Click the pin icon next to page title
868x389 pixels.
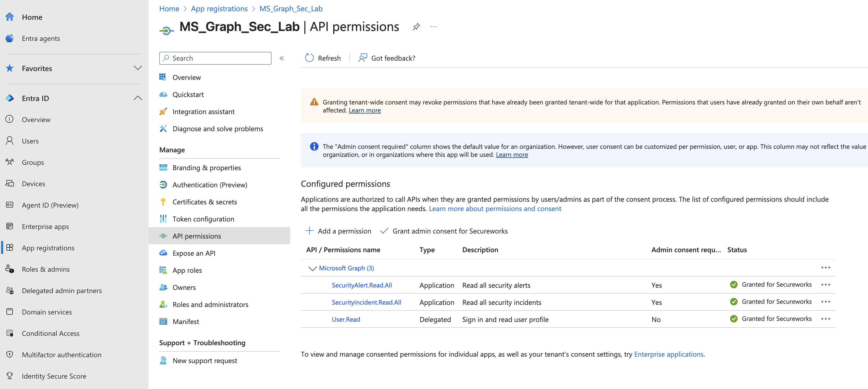pyautogui.click(x=416, y=27)
